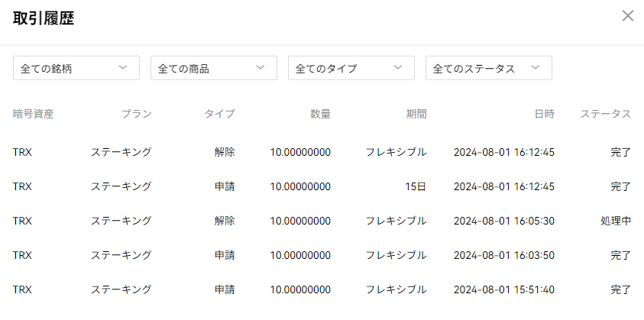The height and width of the screenshot is (320, 644).
Task: Open the 全ての銘柄 dropdown
Action: click(x=76, y=68)
